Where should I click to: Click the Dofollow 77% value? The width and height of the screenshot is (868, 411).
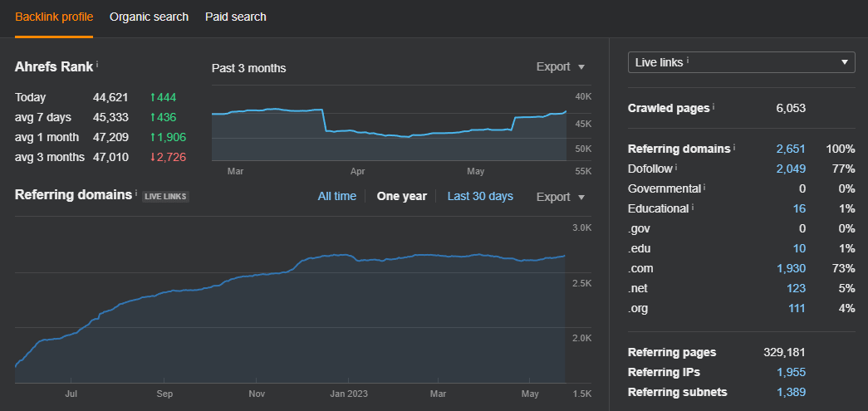844,169
